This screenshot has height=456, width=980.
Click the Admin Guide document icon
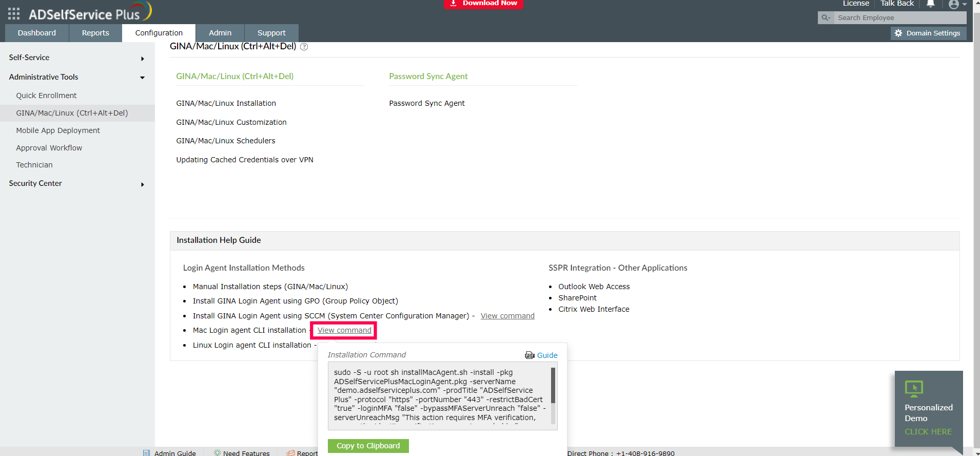[146, 453]
